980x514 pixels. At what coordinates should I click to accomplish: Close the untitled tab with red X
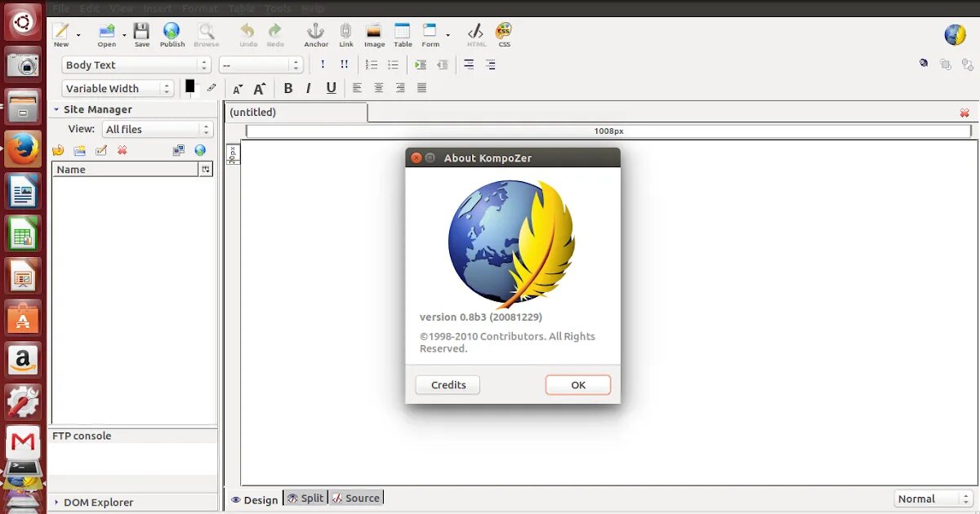(x=964, y=113)
